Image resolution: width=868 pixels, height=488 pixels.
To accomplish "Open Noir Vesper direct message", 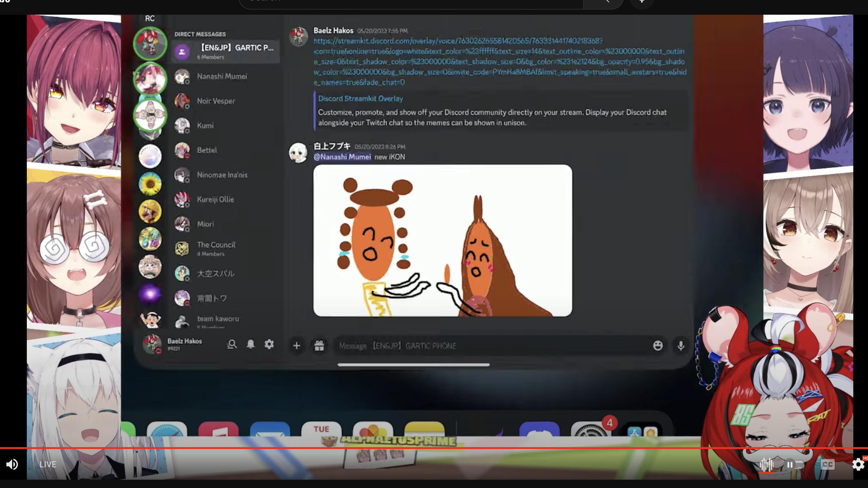I will (x=225, y=101).
